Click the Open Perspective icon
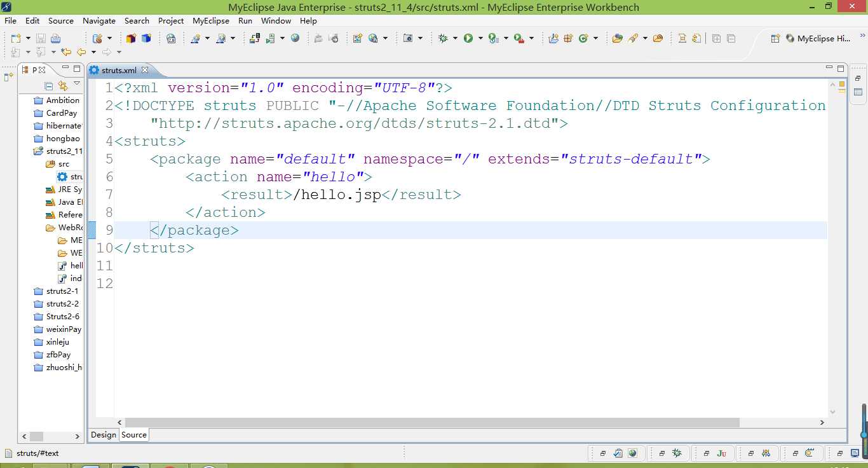The image size is (868, 468). (775, 38)
